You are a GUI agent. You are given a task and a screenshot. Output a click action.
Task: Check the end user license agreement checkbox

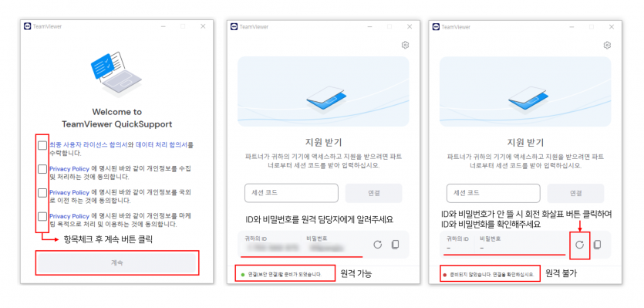(42, 145)
